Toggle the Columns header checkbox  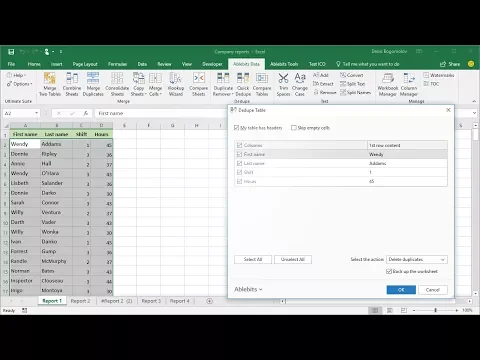239,145
